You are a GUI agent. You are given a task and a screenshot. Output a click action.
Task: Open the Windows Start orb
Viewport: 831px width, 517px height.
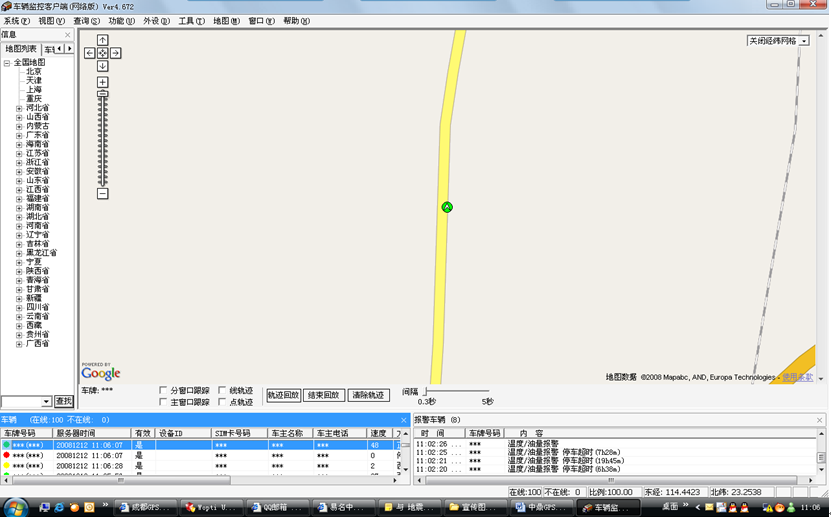(15, 506)
